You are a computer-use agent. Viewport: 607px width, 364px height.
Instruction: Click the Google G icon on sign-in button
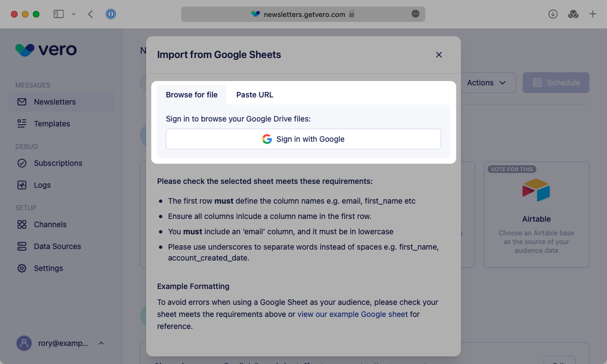coord(267,139)
